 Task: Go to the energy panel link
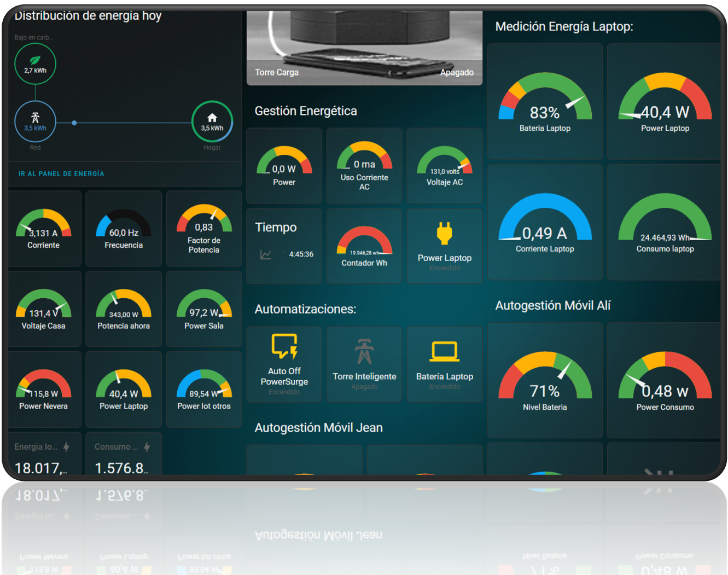click(61, 173)
